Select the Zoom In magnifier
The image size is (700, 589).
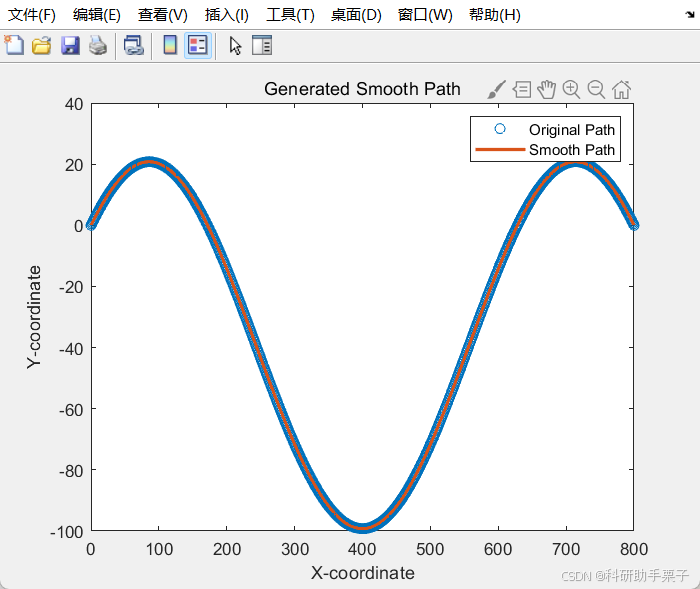(571, 89)
